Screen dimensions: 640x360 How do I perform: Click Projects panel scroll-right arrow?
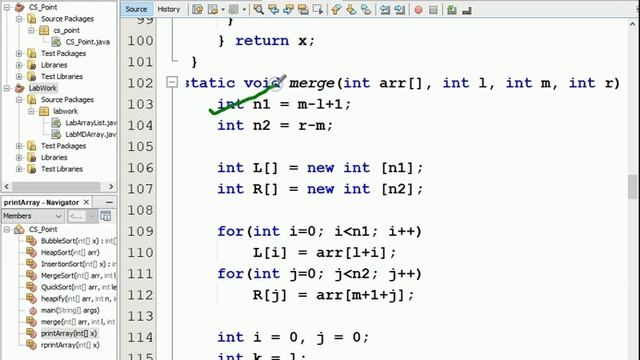click(x=111, y=187)
